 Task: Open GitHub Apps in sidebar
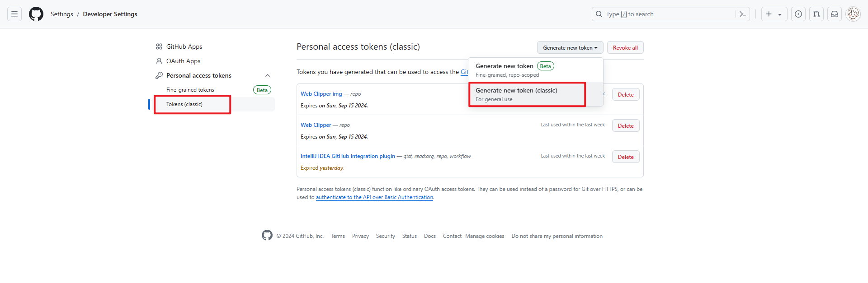[x=184, y=46]
